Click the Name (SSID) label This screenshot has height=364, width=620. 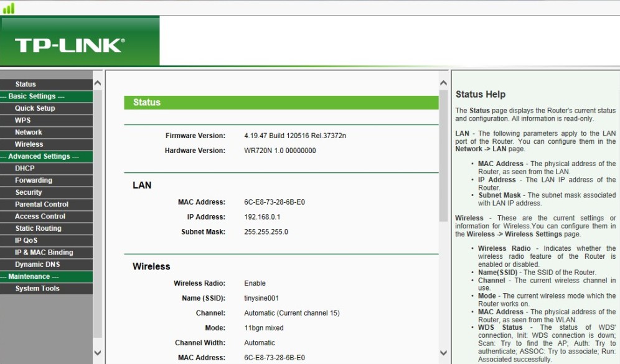click(204, 298)
